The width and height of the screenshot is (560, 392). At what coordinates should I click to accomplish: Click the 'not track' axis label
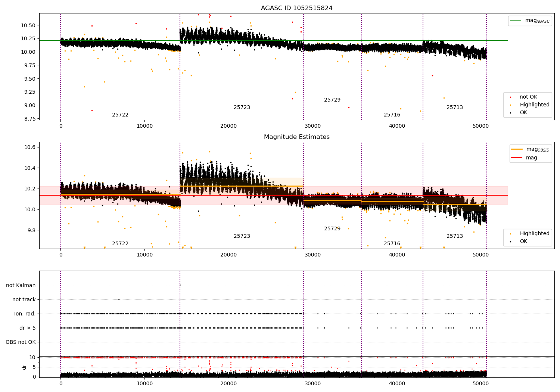coord(24,300)
